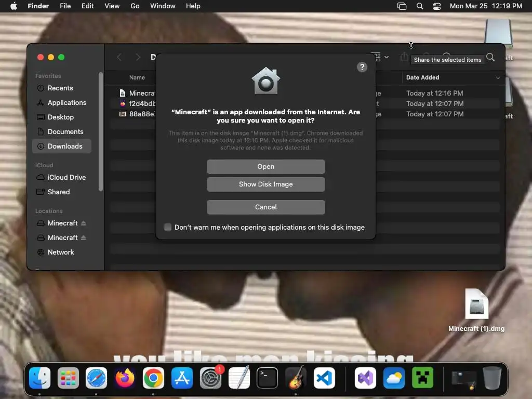The width and height of the screenshot is (532, 399).
Task: Open System Settings with notification badge
Action: [x=210, y=378]
